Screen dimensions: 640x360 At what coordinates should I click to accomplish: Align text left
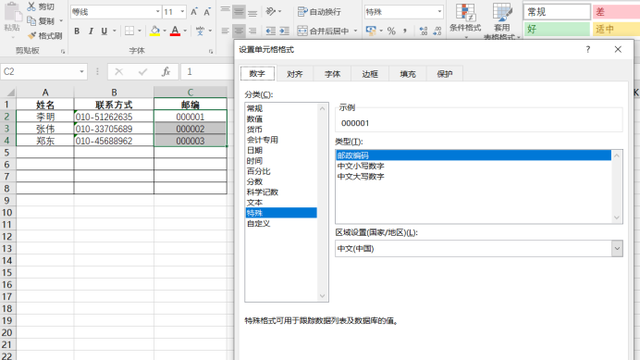pyautogui.click(x=225, y=31)
